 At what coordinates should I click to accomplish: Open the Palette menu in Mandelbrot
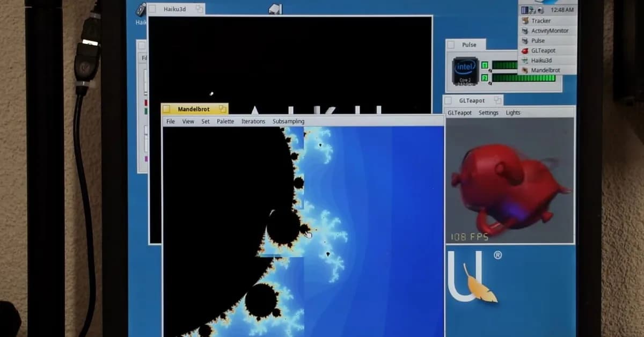pyautogui.click(x=225, y=122)
